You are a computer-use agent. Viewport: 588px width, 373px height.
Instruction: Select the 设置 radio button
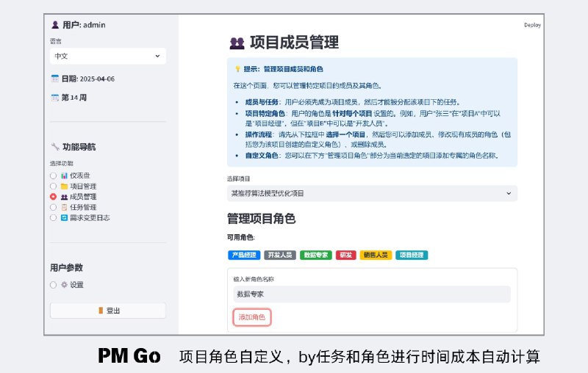(53, 285)
